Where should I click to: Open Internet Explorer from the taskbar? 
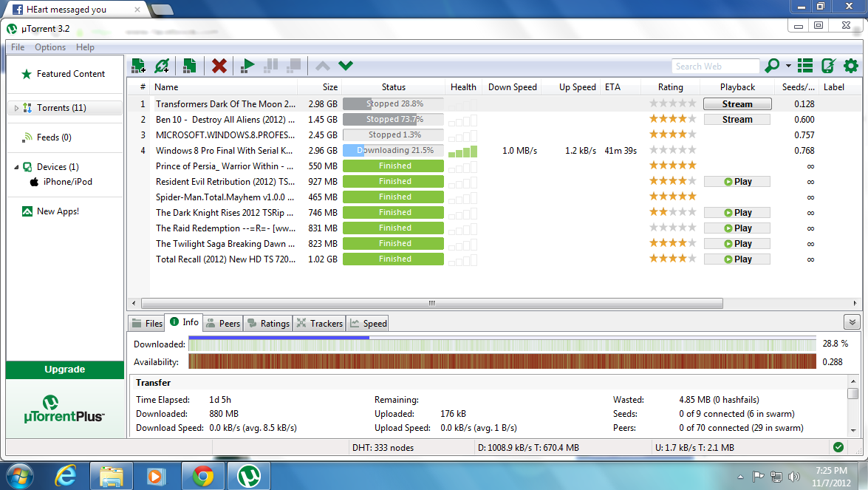[x=66, y=476]
